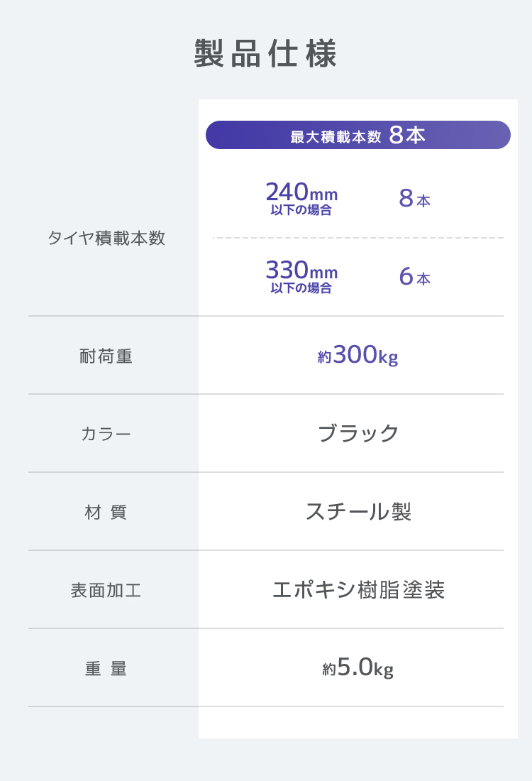Select the 耐荷重 row label
Screen dimensions: 532x781
(x=106, y=356)
